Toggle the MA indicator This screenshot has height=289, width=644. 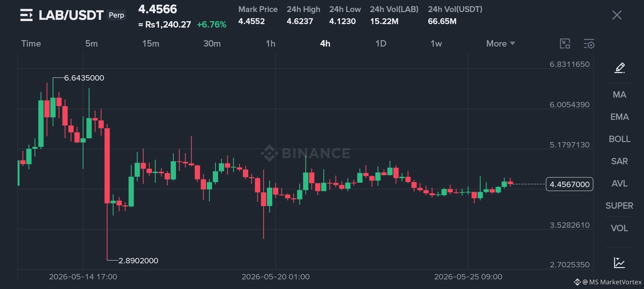(x=619, y=94)
